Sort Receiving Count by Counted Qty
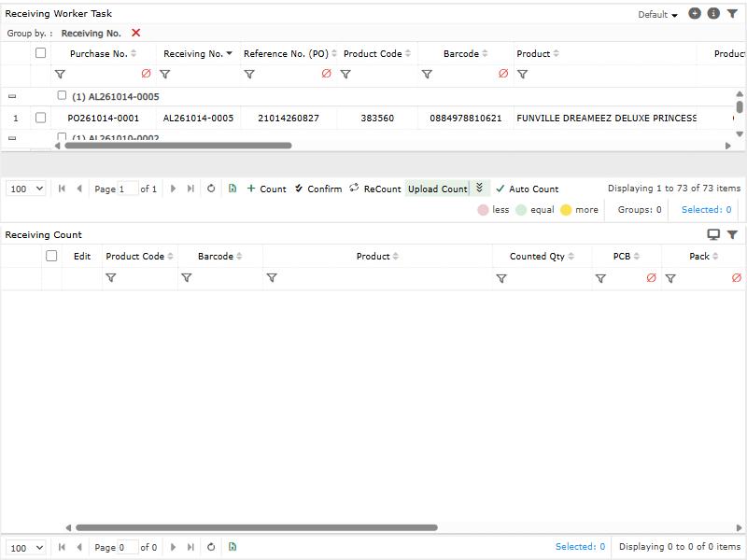 542,257
